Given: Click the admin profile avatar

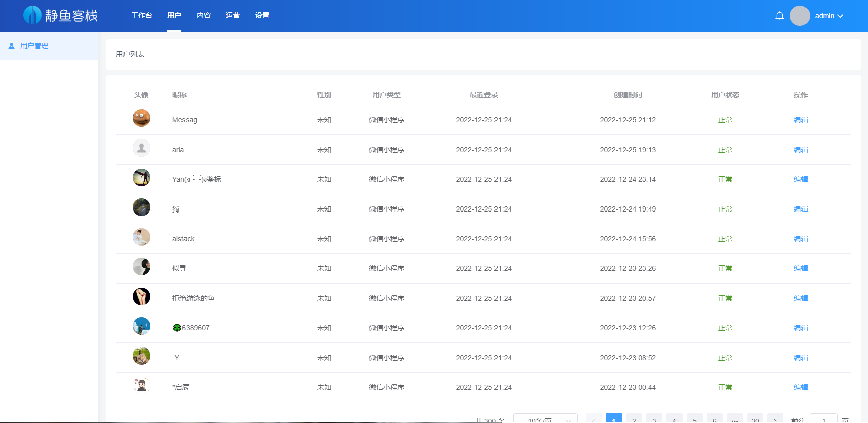Looking at the screenshot, I should pyautogui.click(x=799, y=16).
